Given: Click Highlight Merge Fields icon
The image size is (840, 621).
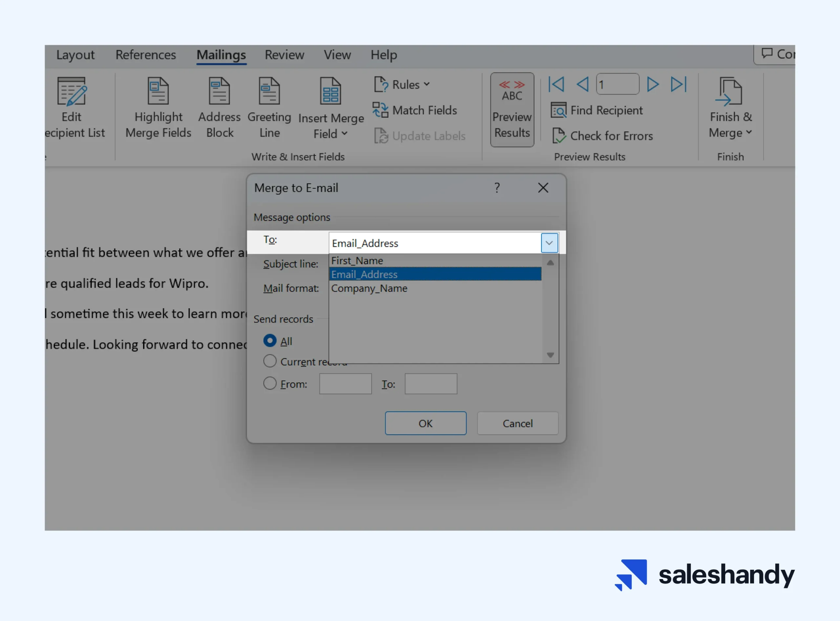Looking at the screenshot, I should [x=158, y=90].
